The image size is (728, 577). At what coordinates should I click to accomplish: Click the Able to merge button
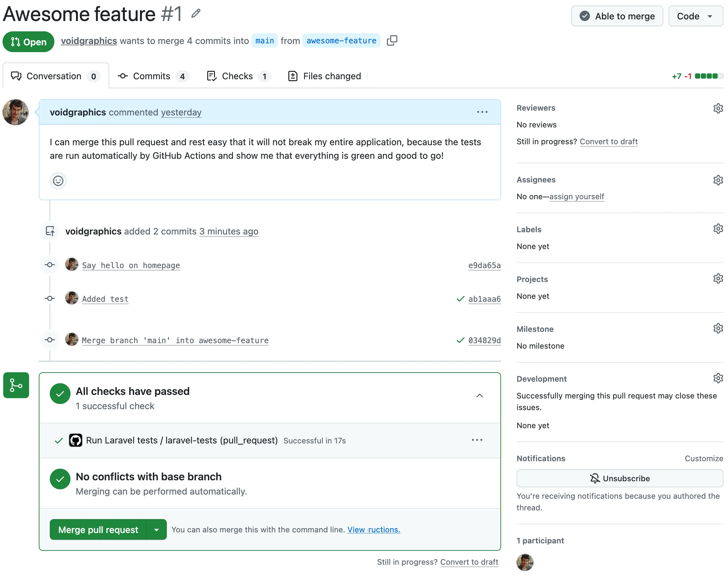pyautogui.click(x=617, y=16)
